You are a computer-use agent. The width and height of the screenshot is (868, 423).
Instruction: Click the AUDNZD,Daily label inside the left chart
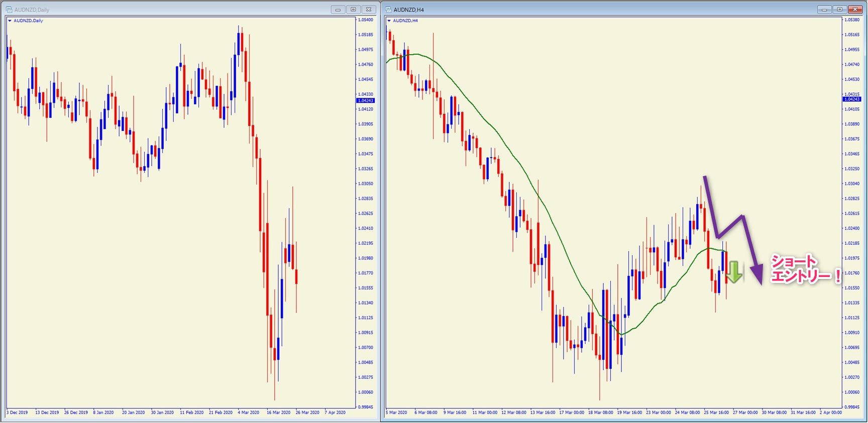point(28,21)
